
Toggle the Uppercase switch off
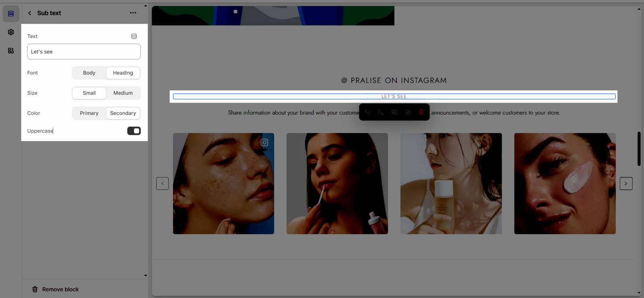coord(134,131)
